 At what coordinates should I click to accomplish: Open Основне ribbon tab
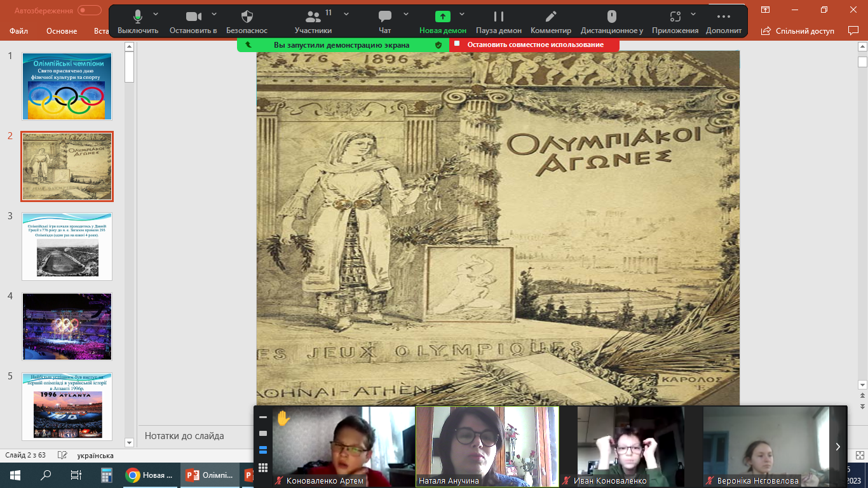(x=62, y=31)
